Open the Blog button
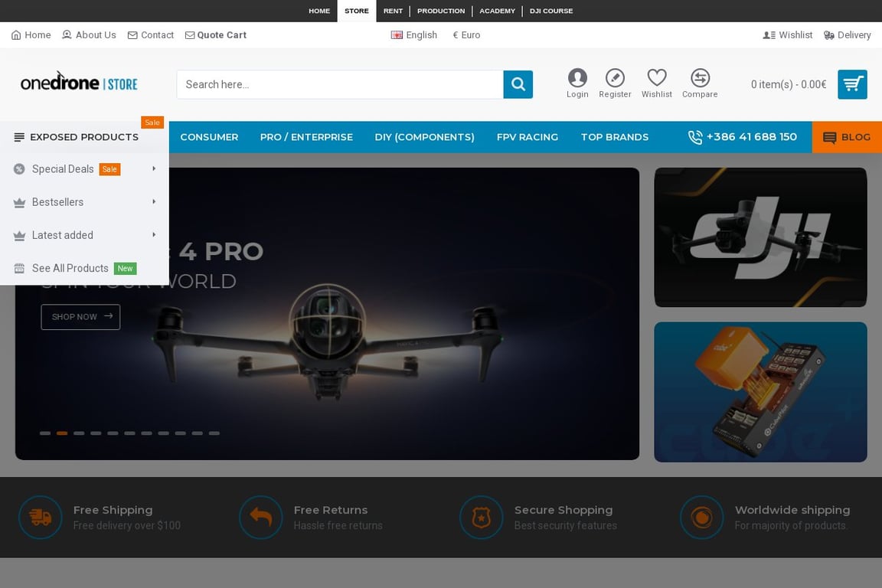The image size is (882, 588). (x=847, y=137)
